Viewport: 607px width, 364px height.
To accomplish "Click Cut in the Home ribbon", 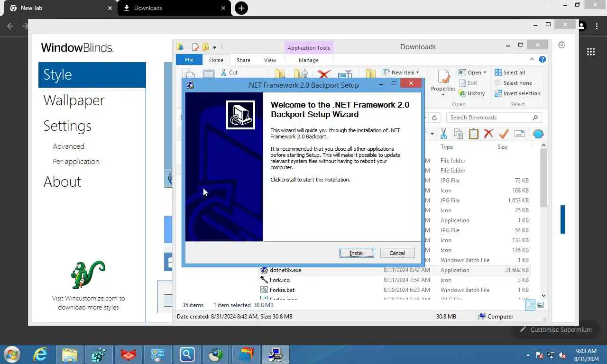I will 229,73.
